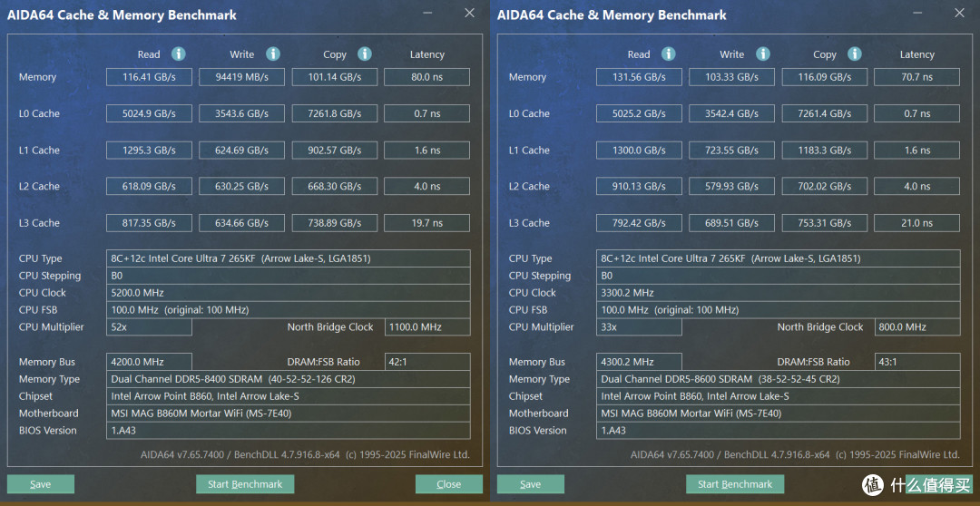The width and height of the screenshot is (980, 506).
Task: Select Memory write value 94419 MB/s
Action: click(x=242, y=77)
